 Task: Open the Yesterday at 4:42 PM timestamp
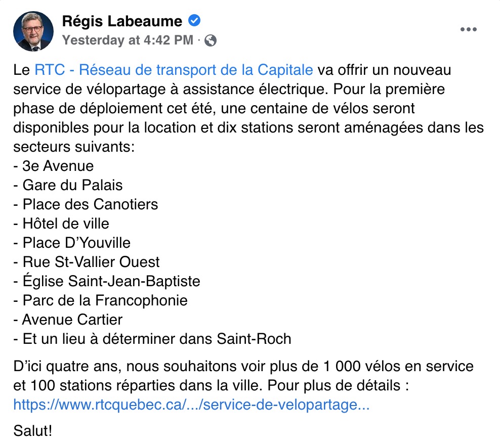coord(128,40)
